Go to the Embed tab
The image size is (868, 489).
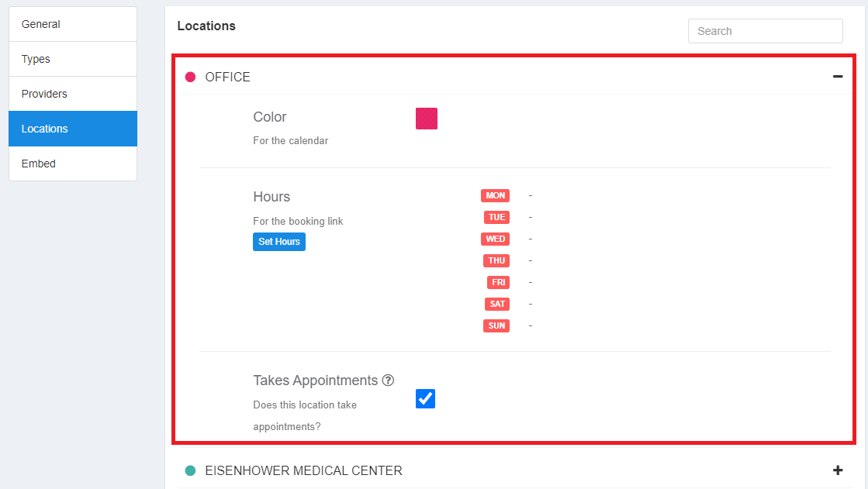tap(72, 164)
